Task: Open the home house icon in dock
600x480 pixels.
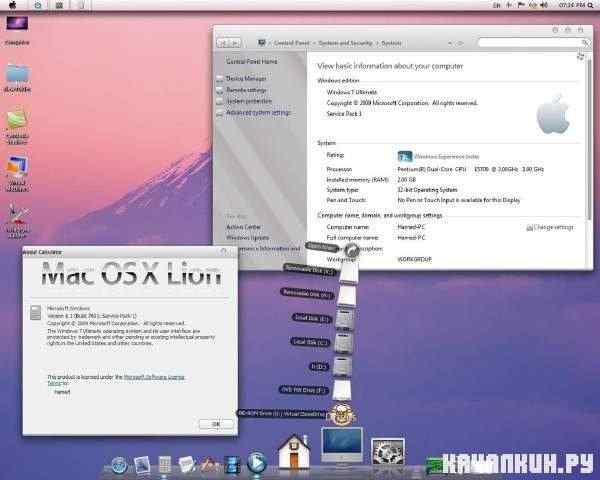Action: [x=294, y=452]
